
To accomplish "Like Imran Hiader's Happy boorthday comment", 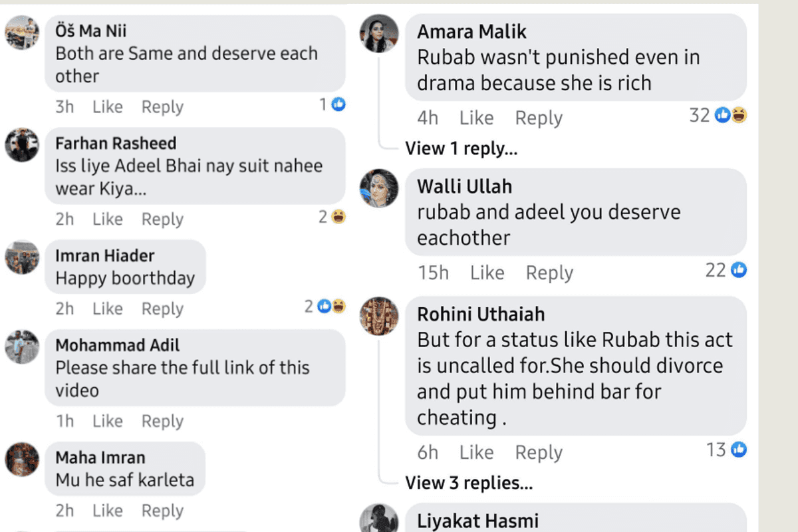I will (107, 309).
